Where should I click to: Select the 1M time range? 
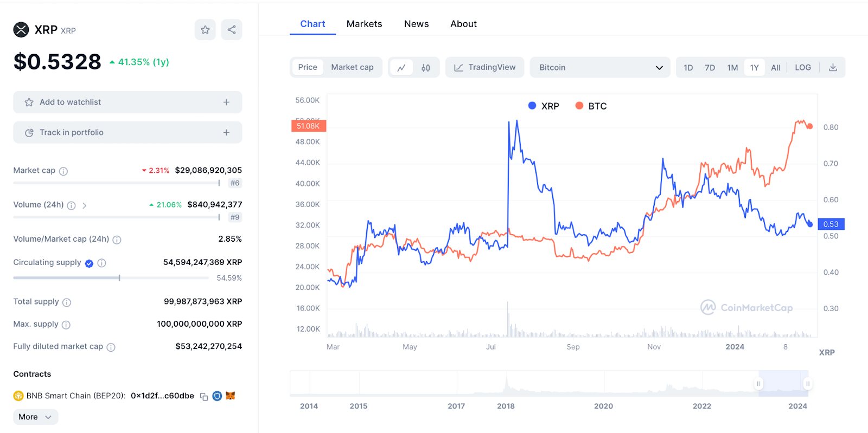732,68
